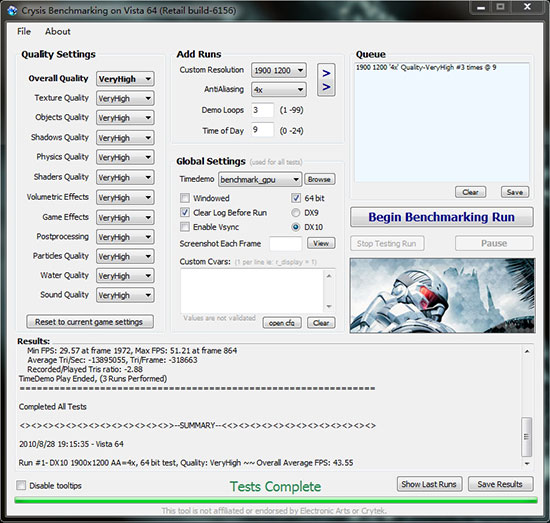The image size is (550, 523).
Task: Click Save Results
Action: [500, 484]
